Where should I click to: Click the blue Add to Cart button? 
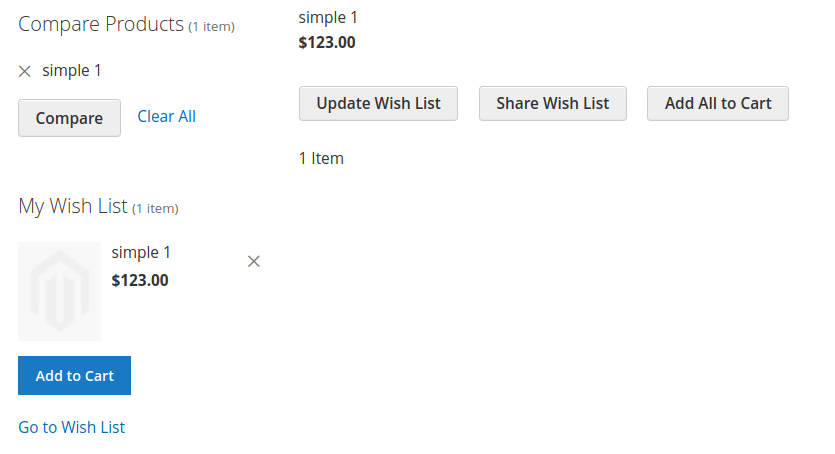(75, 375)
